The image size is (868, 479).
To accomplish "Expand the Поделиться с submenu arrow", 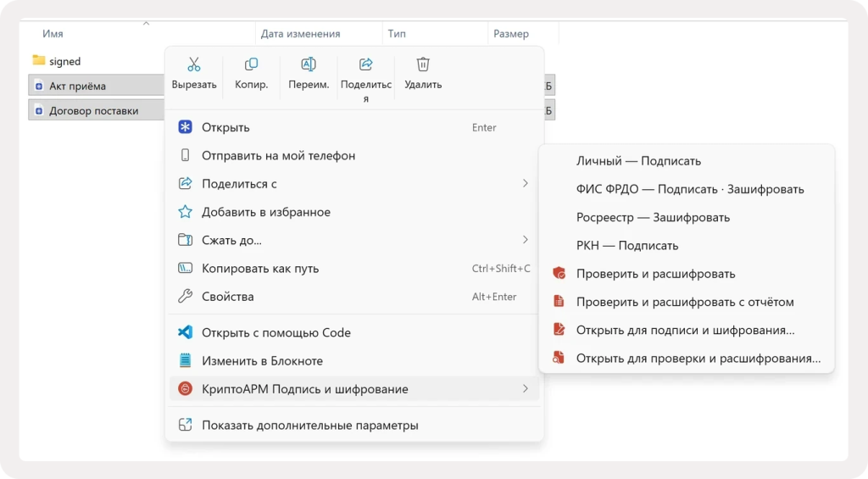I will [x=526, y=183].
